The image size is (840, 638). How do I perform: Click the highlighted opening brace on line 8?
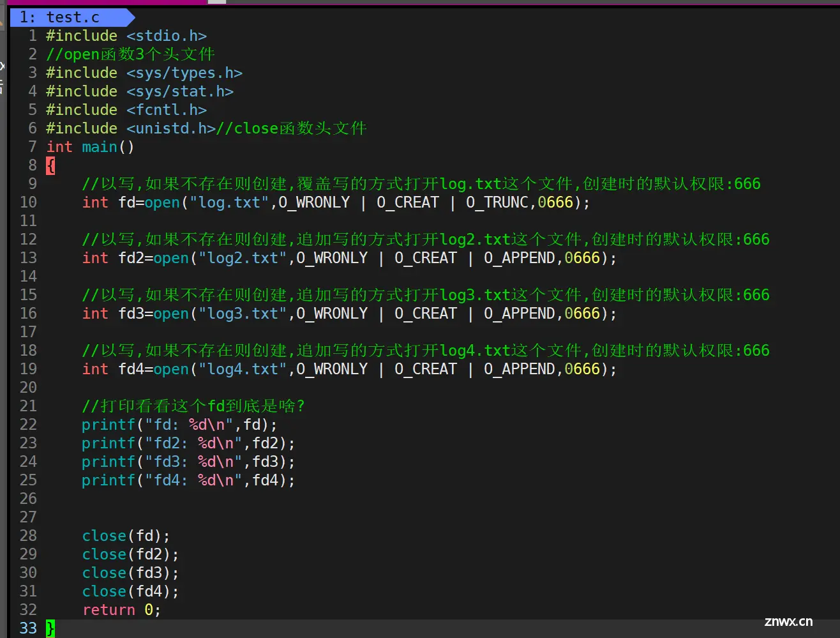point(50,165)
